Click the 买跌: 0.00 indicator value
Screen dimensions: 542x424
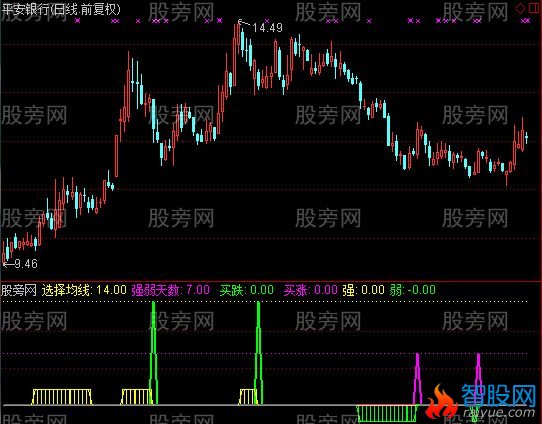click(246, 290)
